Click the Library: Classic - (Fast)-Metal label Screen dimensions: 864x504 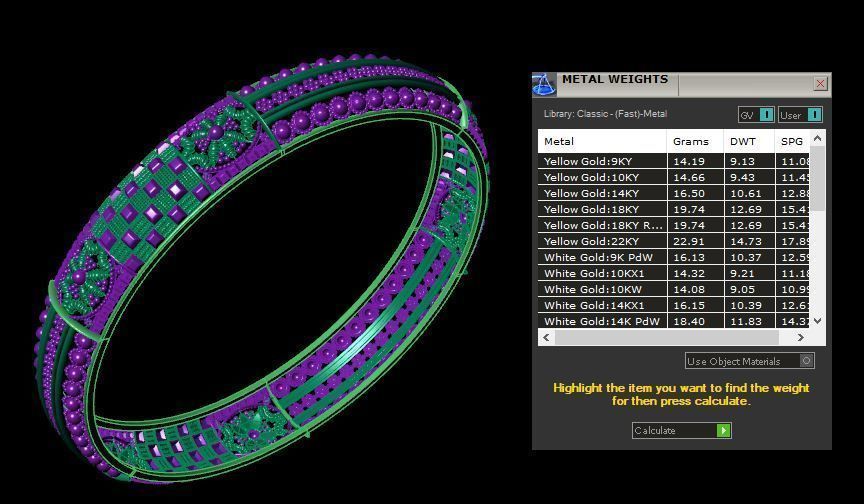click(x=605, y=114)
